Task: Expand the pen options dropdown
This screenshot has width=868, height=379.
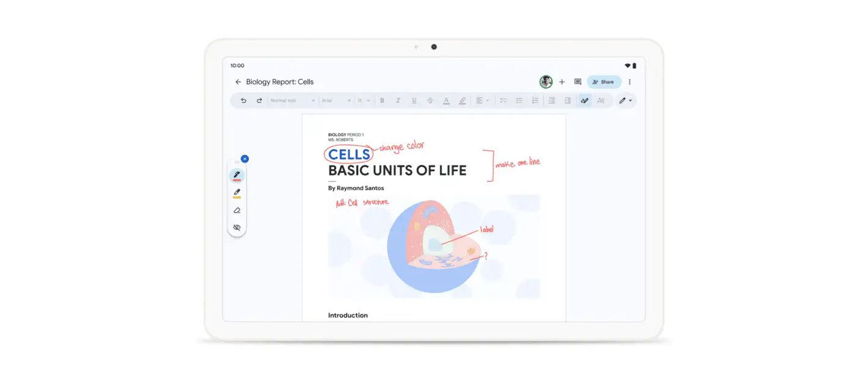Action: tap(625, 100)
